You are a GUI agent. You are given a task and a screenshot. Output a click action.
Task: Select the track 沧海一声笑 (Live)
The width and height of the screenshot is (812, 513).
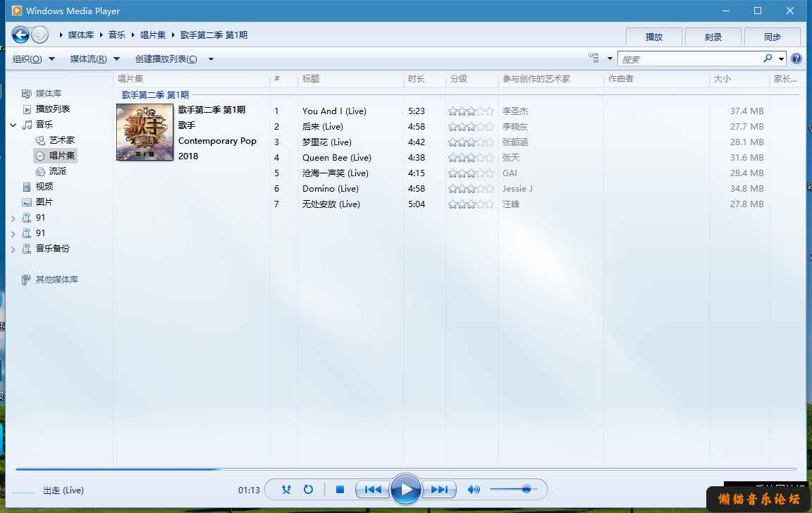coord(335,173)
